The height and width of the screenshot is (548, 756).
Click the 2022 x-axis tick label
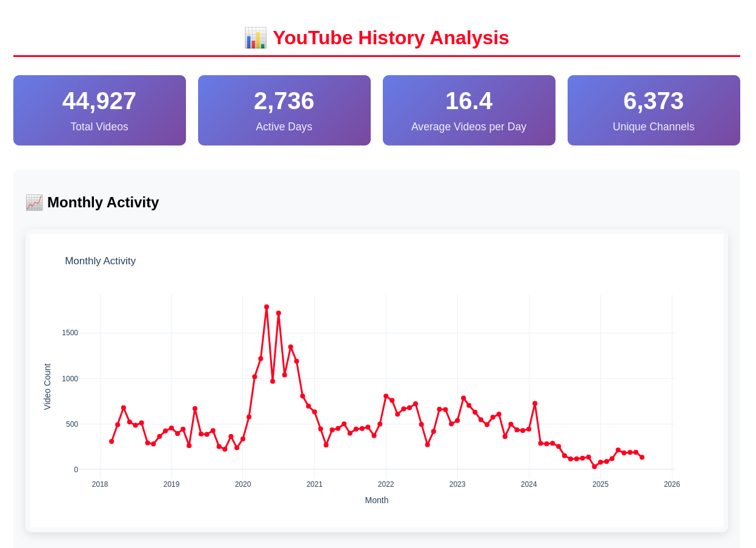coord(386,484)
